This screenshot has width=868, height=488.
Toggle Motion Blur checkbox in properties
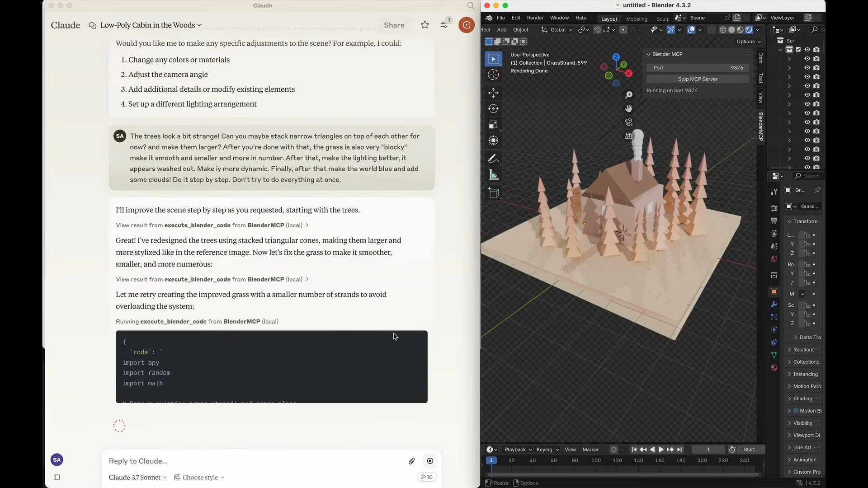796,411
